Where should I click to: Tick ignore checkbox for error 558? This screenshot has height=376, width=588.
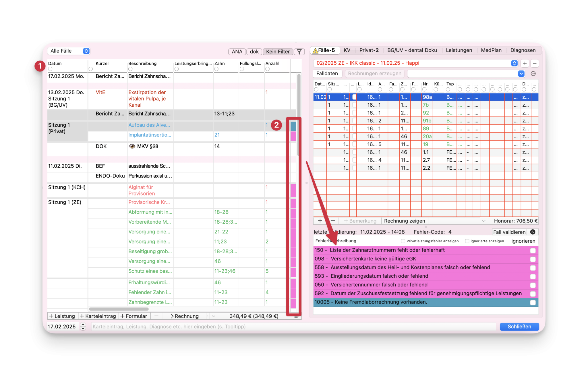click(x=533, y=268)
